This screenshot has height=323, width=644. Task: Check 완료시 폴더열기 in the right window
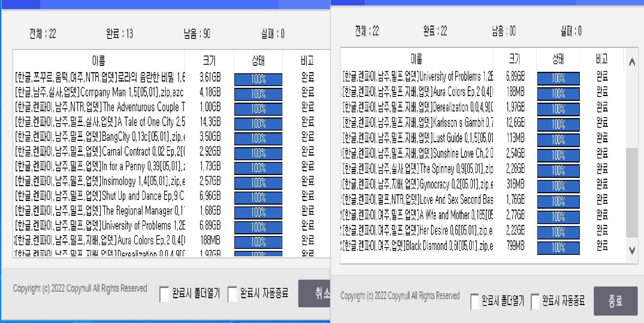coord(475,300)
